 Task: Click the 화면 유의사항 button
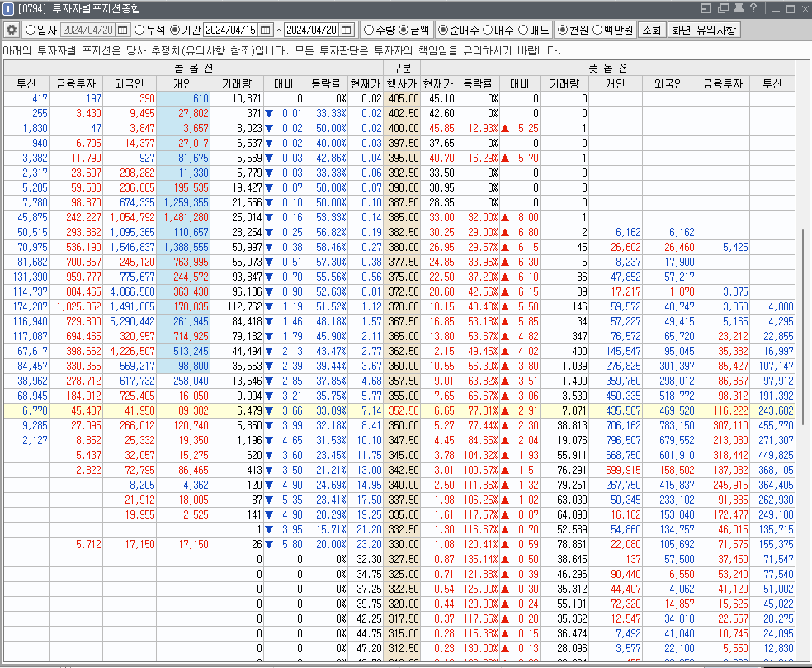pyautogui.click(x=704, y=30)
